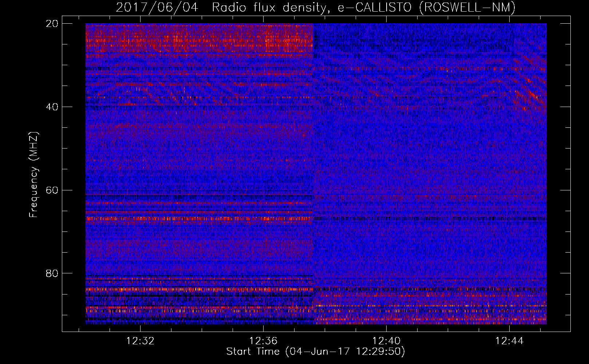Click the bright red interference line near 67 MHz

coord(199,219)
